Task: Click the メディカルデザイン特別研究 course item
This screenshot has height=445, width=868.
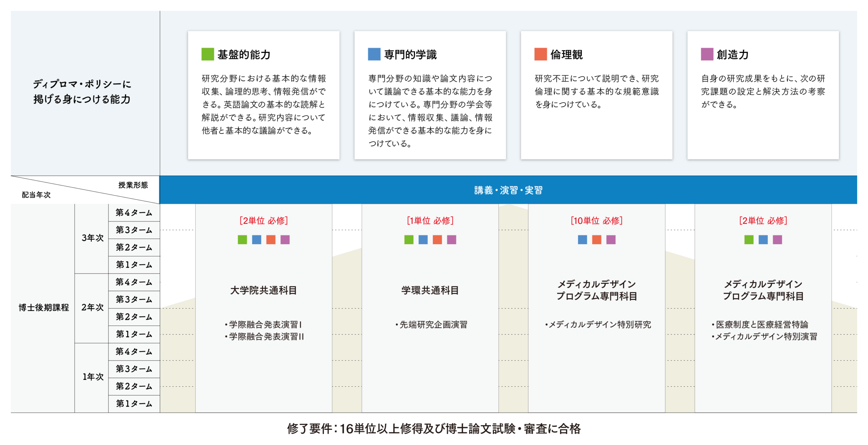Action: pos(599,325)
